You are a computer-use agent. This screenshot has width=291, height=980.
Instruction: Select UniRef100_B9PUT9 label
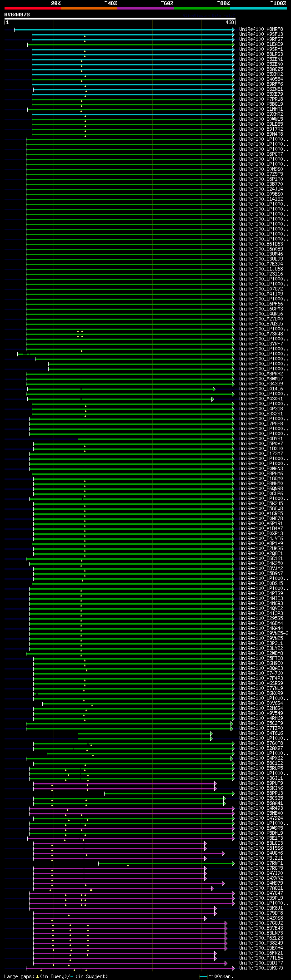pos(261,783)
